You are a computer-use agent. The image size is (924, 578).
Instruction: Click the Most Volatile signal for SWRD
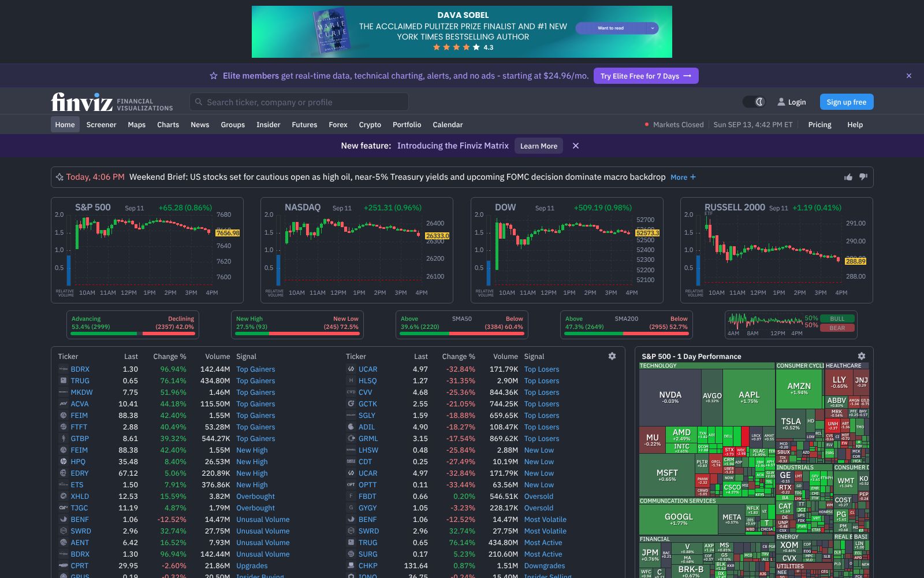545,531
